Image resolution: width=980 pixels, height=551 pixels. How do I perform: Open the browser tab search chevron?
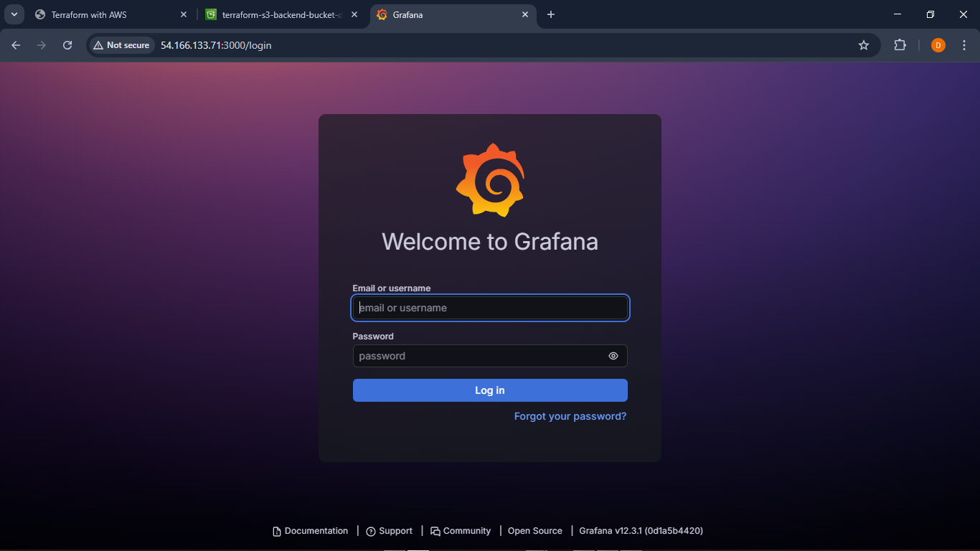tap(14, 14)
